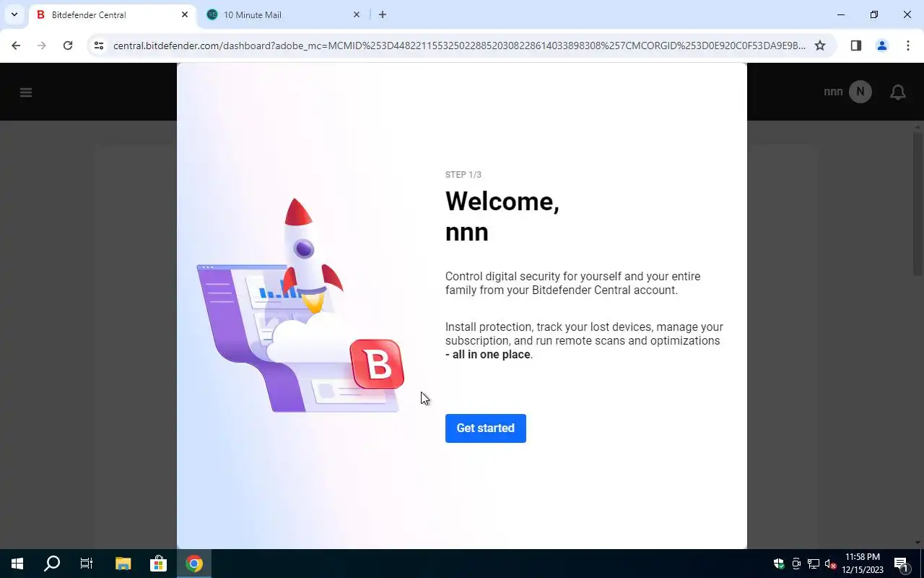Click the Meet Now tray icon

point(796,564)
